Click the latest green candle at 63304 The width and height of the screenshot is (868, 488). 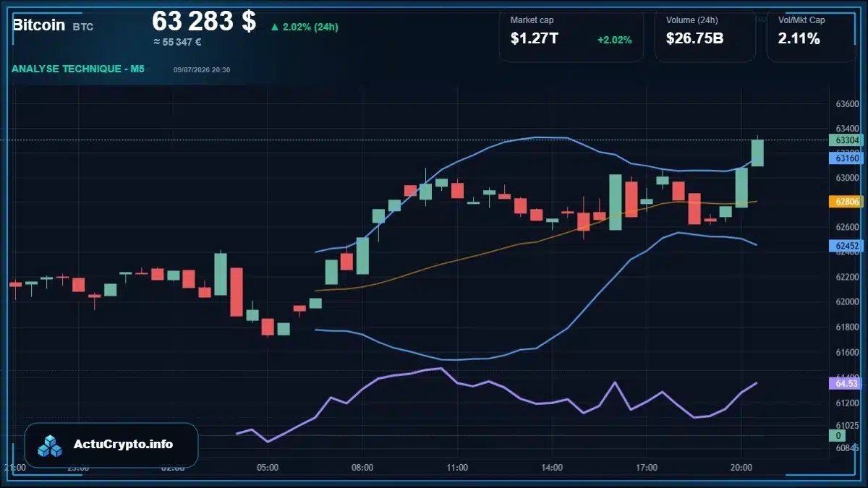757,153
